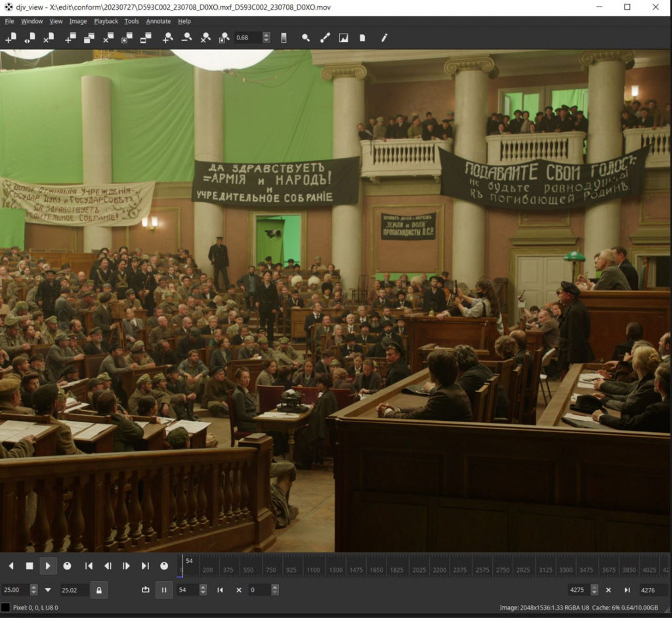The width and height of the screenshot is (672, 618).
Task: Click the Open file toolbar icon
Action: tap(10, 38)
